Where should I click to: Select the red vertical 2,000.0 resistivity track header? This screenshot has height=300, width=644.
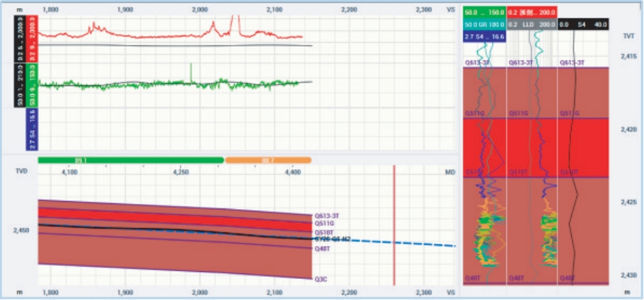pyautogui.click(x=31, y=37)
